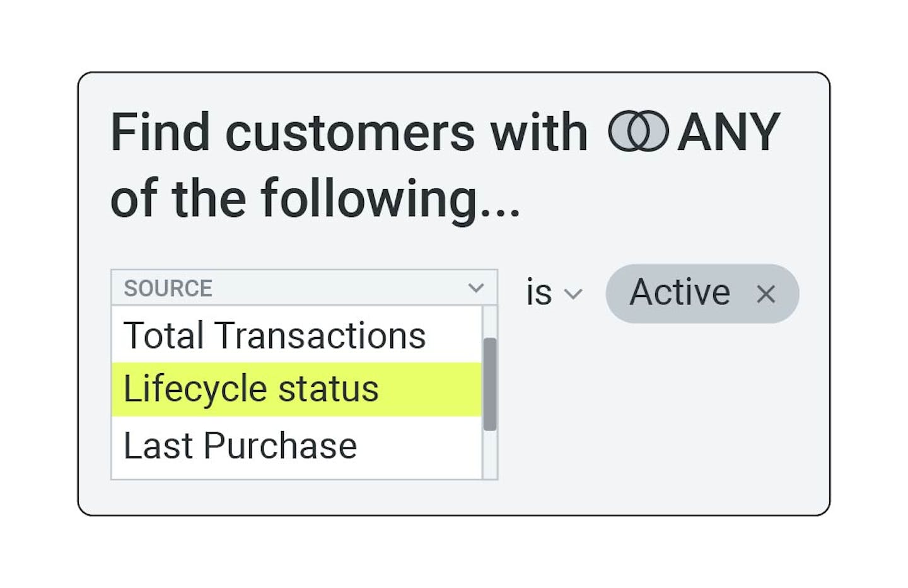
Task: Click the source list scrollbar thumb
Action: 490,384
